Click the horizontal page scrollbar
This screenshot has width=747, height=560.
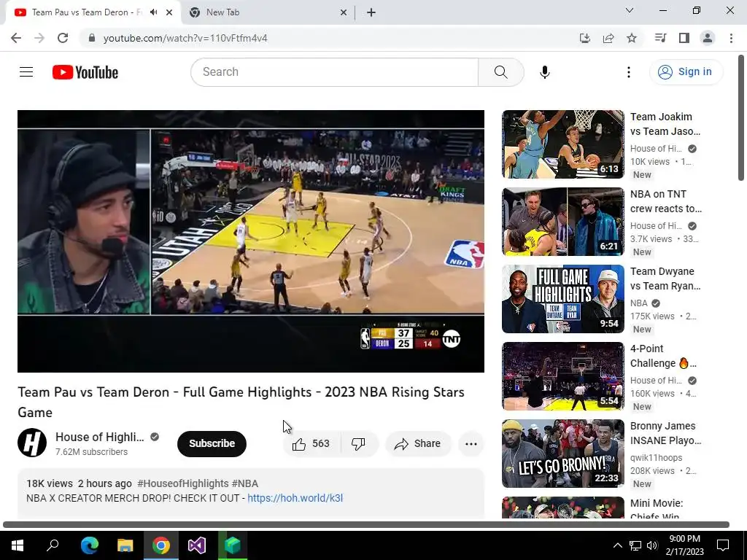[x=366, y=525]
